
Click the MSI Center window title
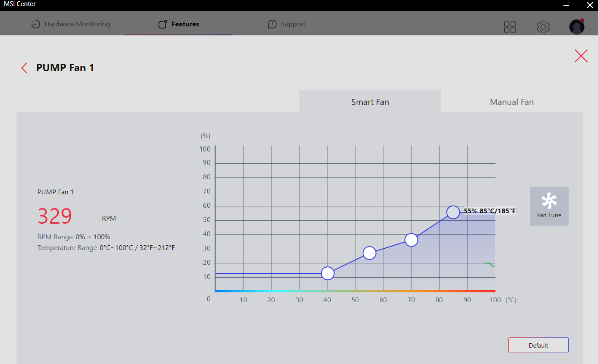click(x=20, y=4)
